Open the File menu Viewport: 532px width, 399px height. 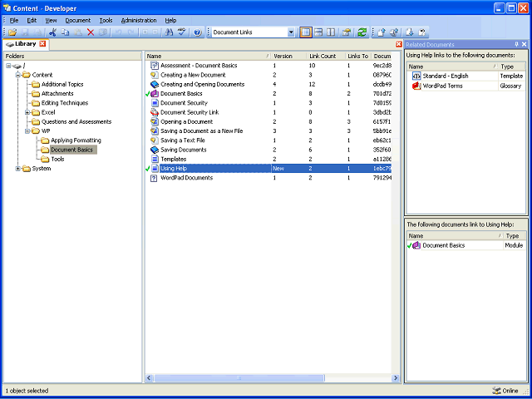point(14,20)
